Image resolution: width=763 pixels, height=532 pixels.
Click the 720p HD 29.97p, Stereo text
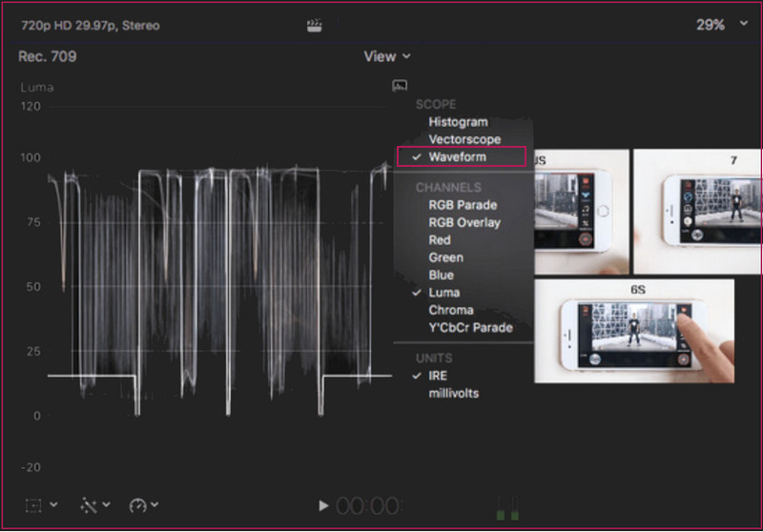pyautogui.click(x=90, y=26)
